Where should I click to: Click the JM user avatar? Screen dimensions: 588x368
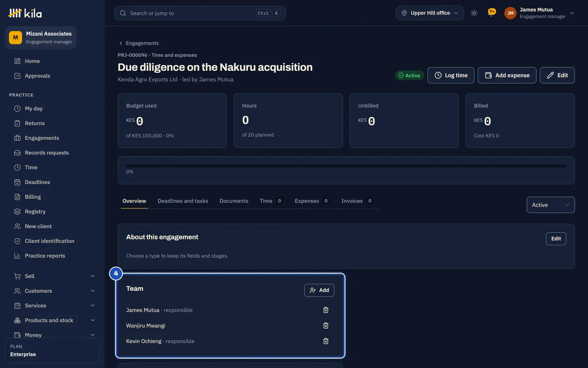click(510, 13)
